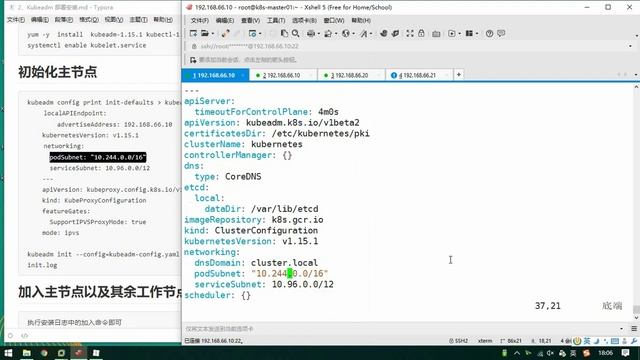Viewport: 640px width, 360px height.
Task: Click the Help question mark icon
Action: click(x=489, y=34)
